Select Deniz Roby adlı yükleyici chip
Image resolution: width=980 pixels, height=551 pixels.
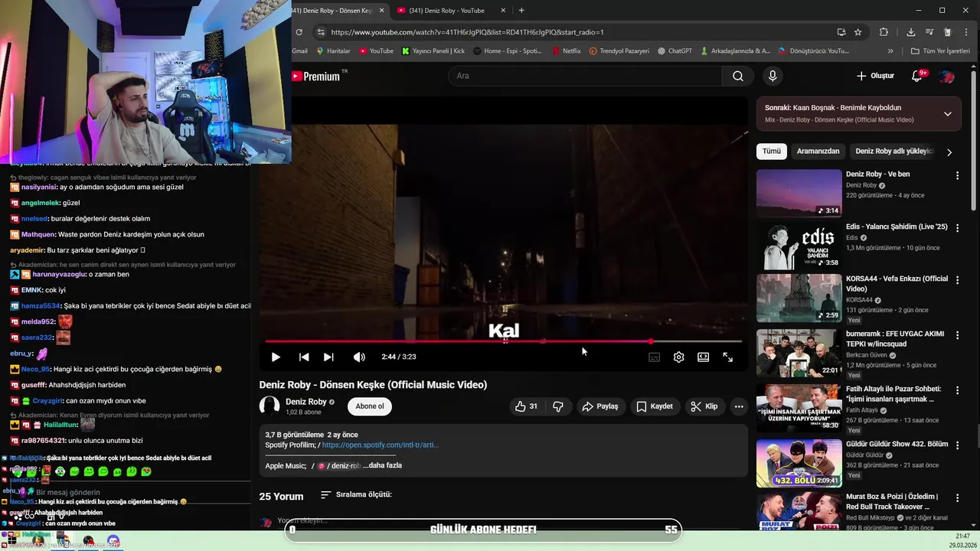pos(894,152)
